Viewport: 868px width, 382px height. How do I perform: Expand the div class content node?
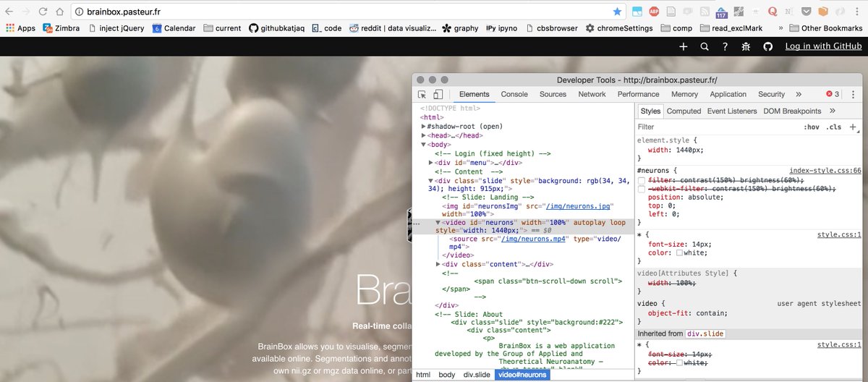click(x=438, y=264)
